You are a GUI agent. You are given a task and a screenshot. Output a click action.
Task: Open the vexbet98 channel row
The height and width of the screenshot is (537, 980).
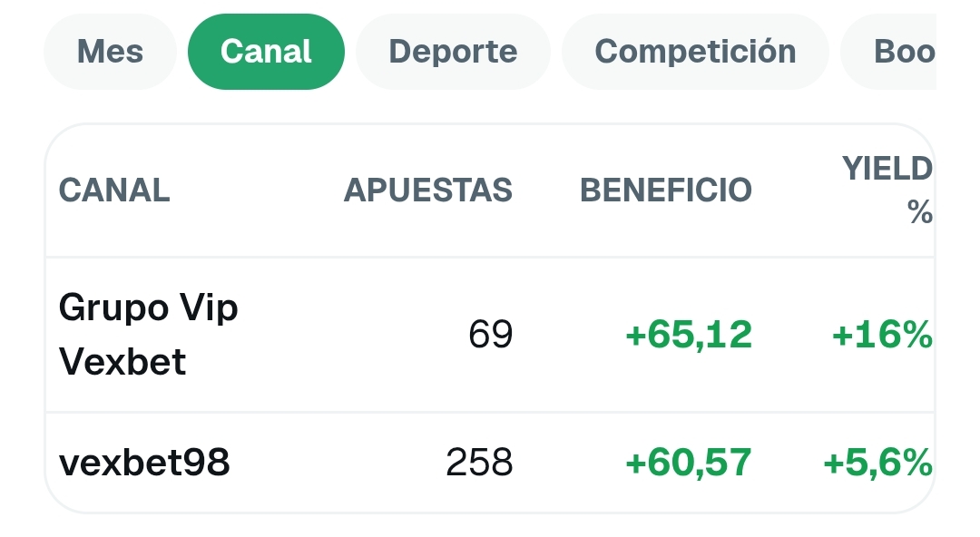tap(490, 463)
